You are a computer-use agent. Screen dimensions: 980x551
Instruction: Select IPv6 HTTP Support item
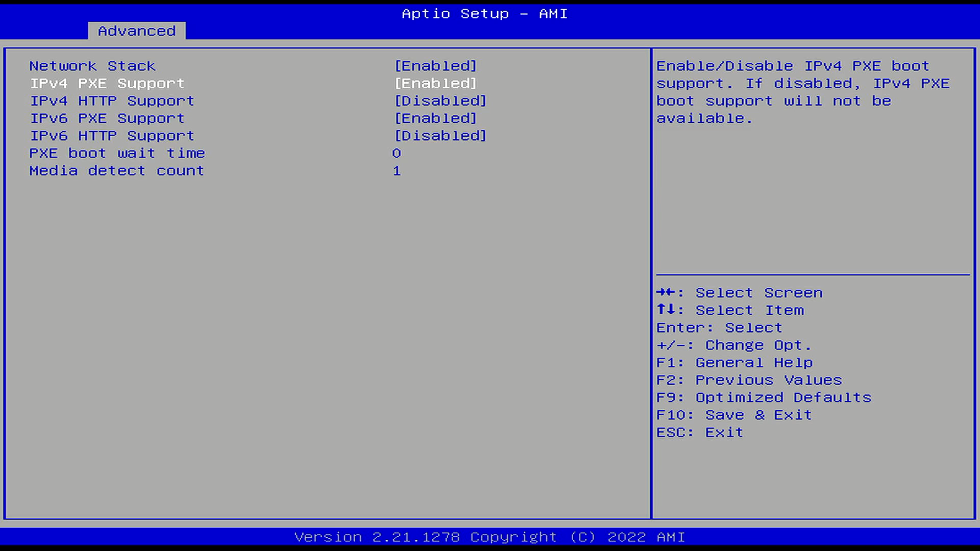(x=112, y=136)
